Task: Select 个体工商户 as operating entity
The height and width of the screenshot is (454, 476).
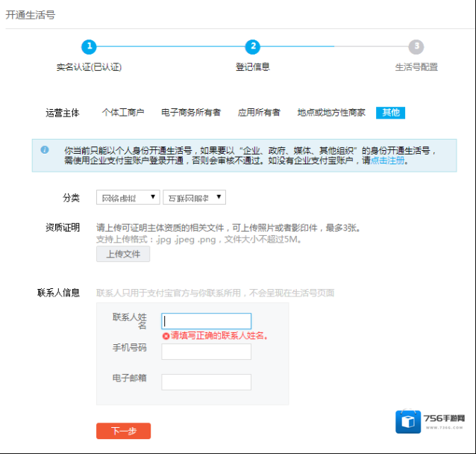Action: coord(123,113)
